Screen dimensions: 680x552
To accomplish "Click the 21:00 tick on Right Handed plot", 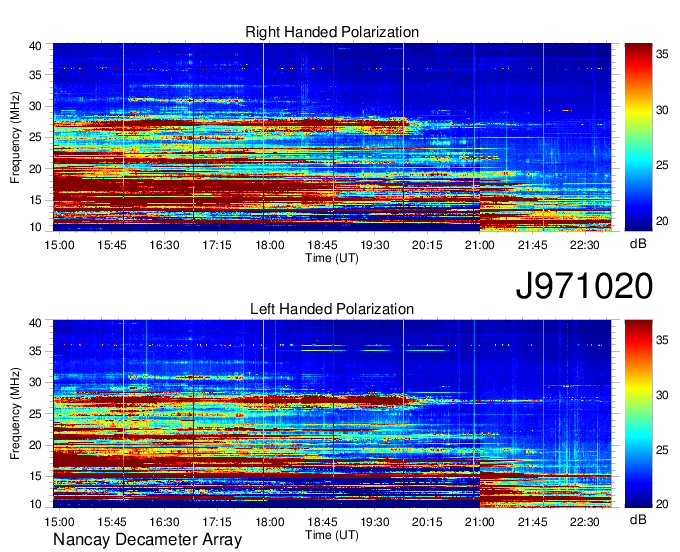I will pyautogui.click(x=480, y=245).
